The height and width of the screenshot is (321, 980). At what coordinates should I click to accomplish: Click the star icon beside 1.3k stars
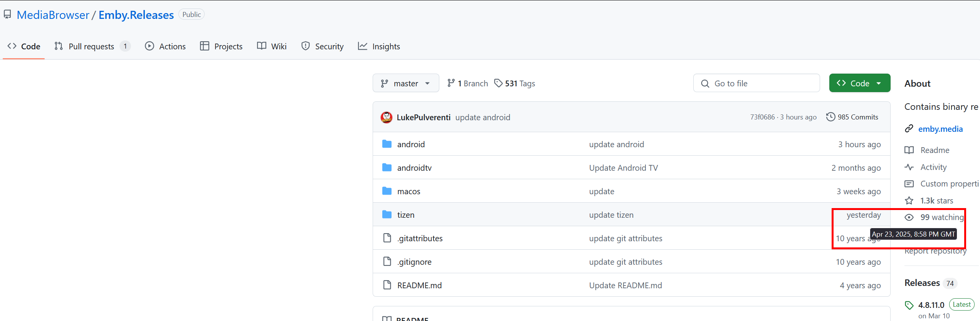(909, 201)
